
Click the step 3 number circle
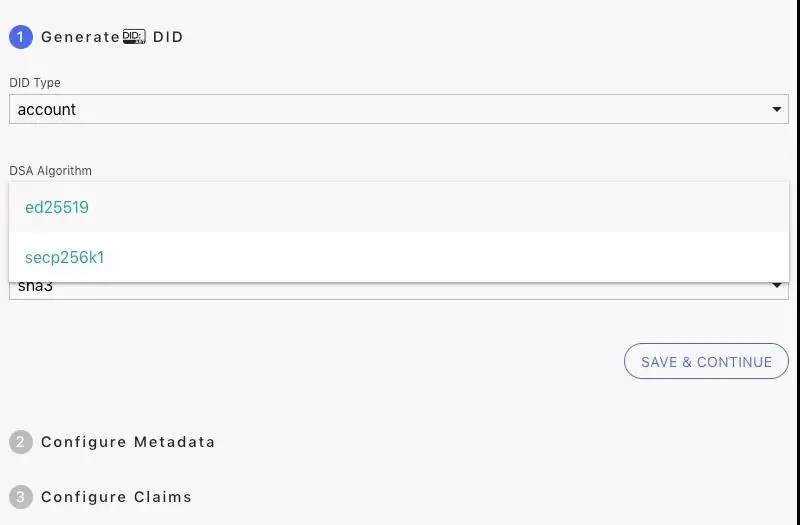[20, 497]
